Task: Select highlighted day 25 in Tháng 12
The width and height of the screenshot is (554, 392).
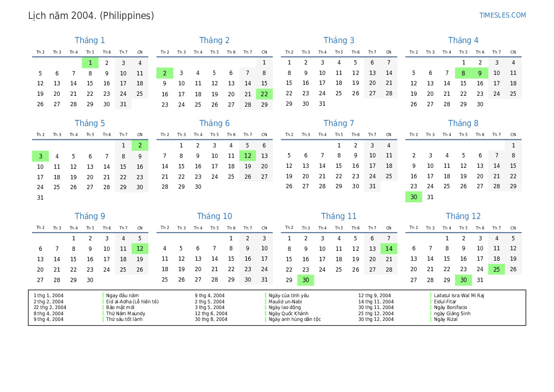Action: 497,269
